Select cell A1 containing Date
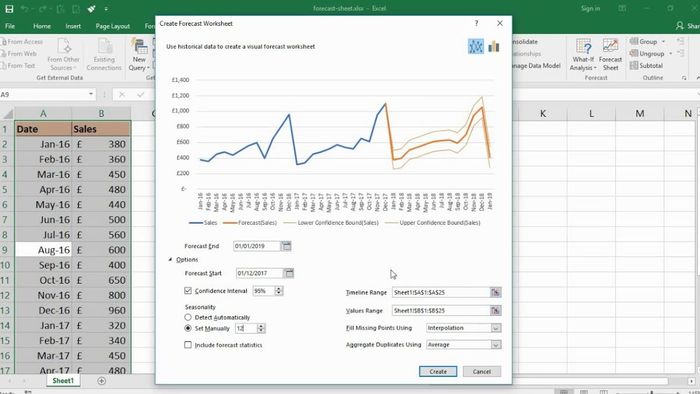The height and width of the screenshot is (394, 700). pyautogui.click(x=43, y=129)
